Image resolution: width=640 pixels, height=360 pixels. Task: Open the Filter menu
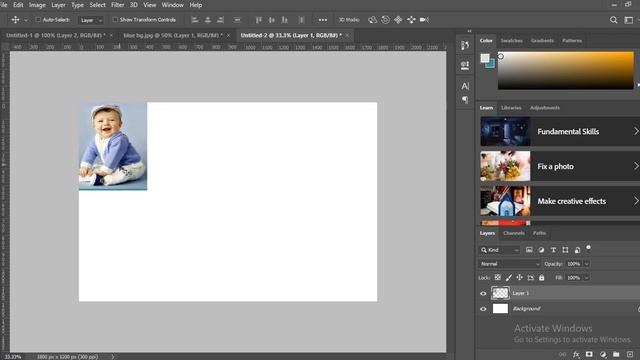pyautogui.click(x=118, y=5)
